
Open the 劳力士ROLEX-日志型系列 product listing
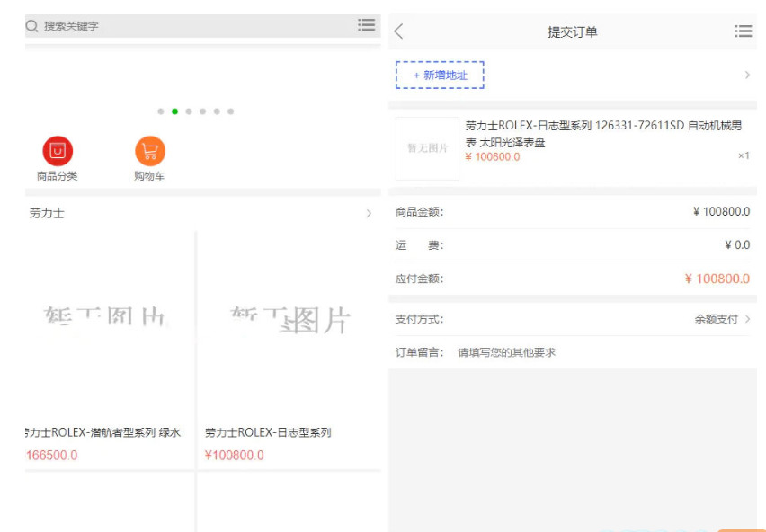pyautogui.click(x=270, y=432)
